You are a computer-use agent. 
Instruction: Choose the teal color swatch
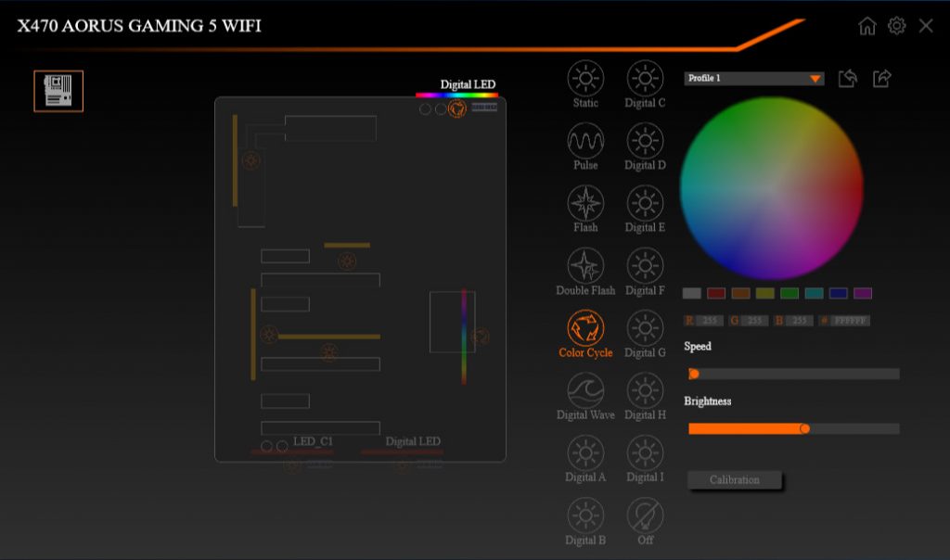(x=814, y=294)
